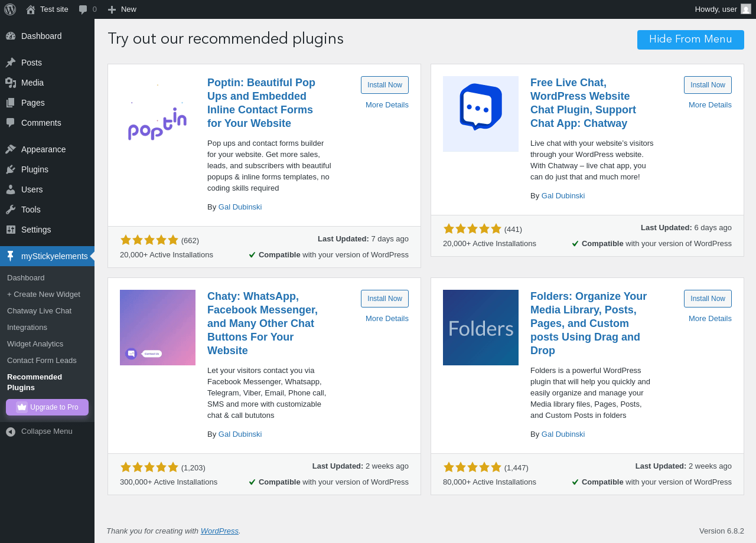Screen dimensions: 756x543
Task: Click Howdy, user account text
Action: [716, 9]
